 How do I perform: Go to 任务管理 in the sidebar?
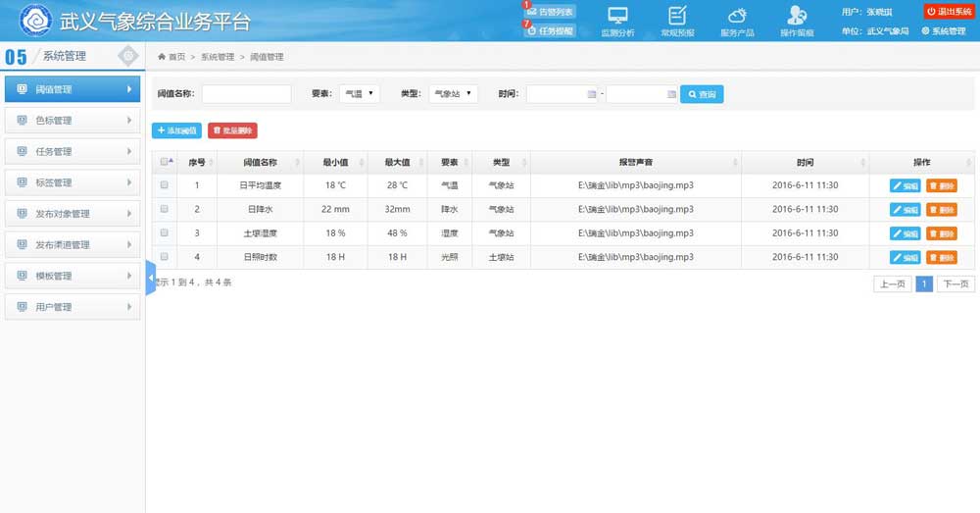72,152
